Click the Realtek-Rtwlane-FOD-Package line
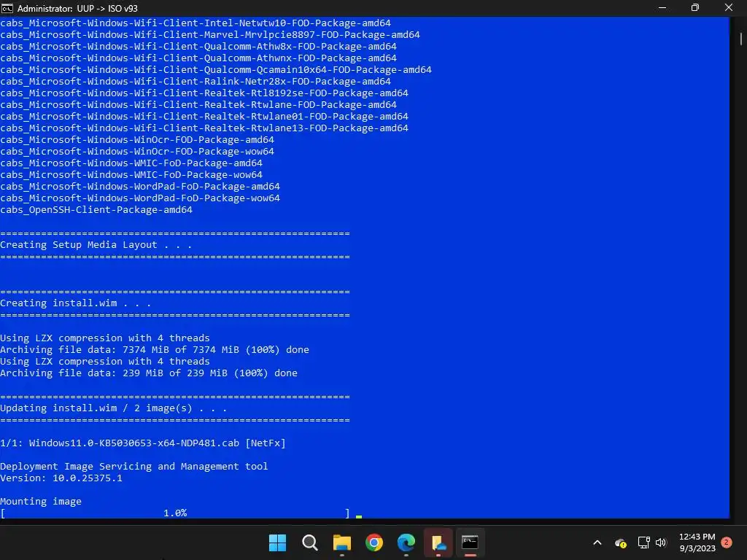The image size is (747, 560). [198, 105]
